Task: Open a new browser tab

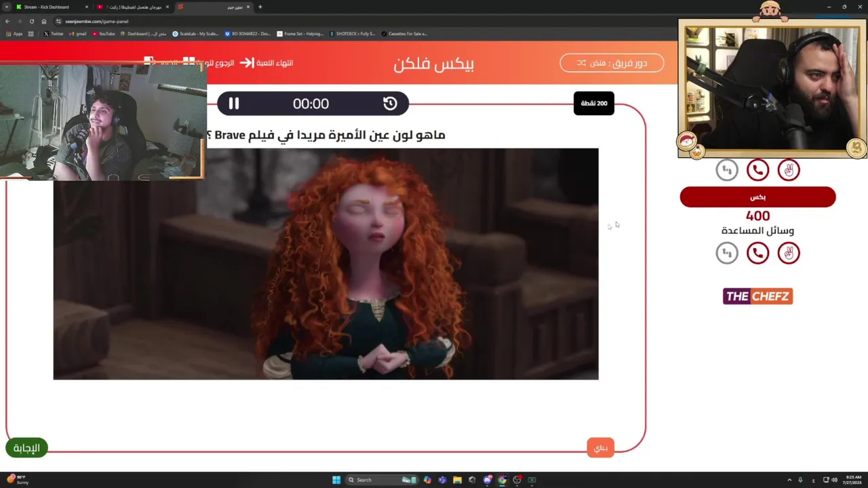Action: tap(260, 7)
